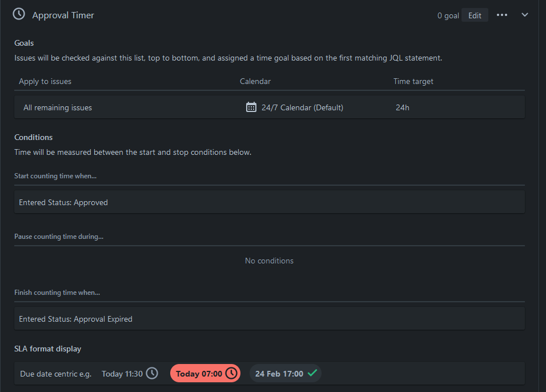Click the 0 goal label
Screen dimensions: 546x392
[448, 15]
